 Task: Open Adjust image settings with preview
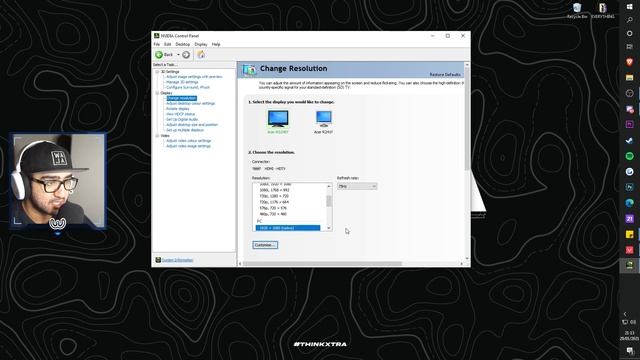click(194, 77)
